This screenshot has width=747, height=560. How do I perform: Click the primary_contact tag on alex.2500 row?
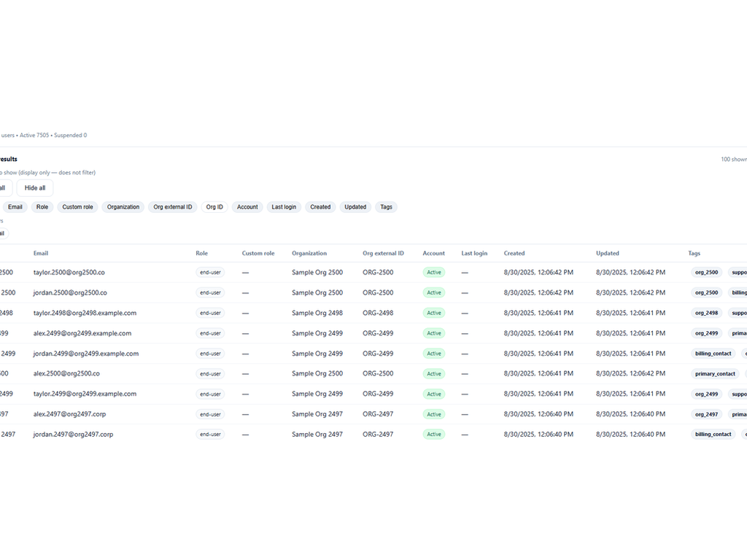point(715,374)
